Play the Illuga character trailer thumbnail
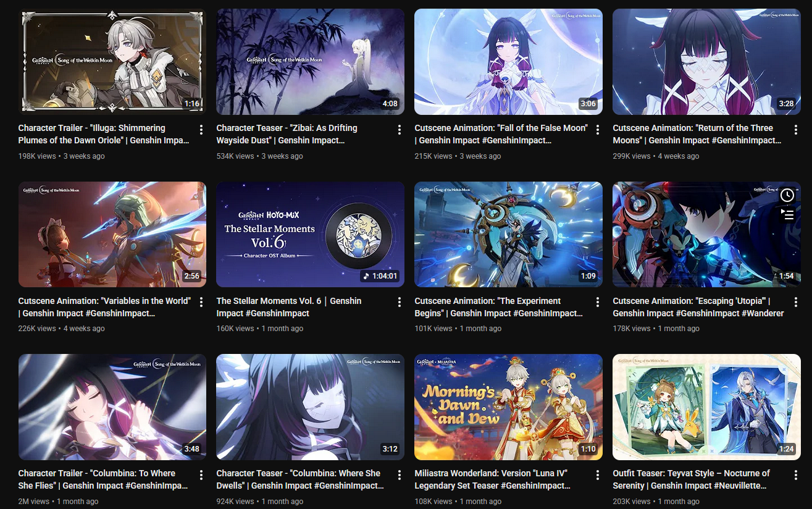The image size is (812, 509). click(112, 62)
